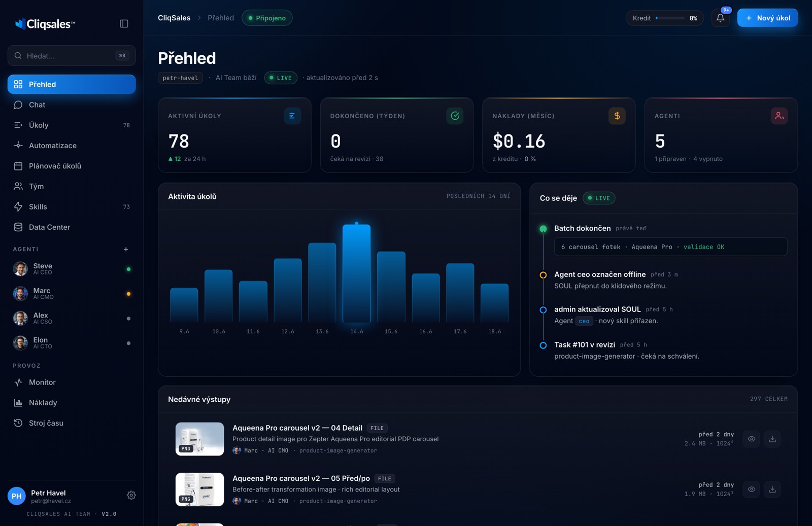Click the Připojeno status badge
812x526 pixels.
pyautogui.click(x=267, y=18)
